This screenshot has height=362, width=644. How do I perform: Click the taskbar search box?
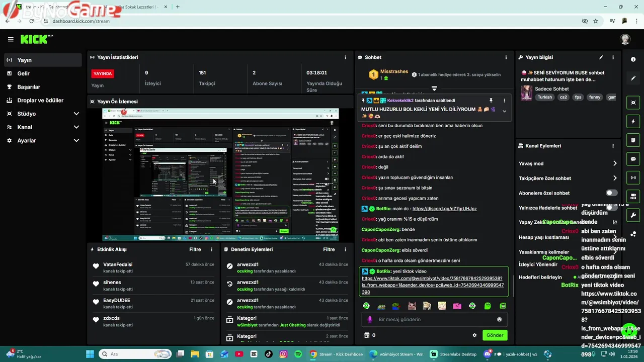pos(135,354)
